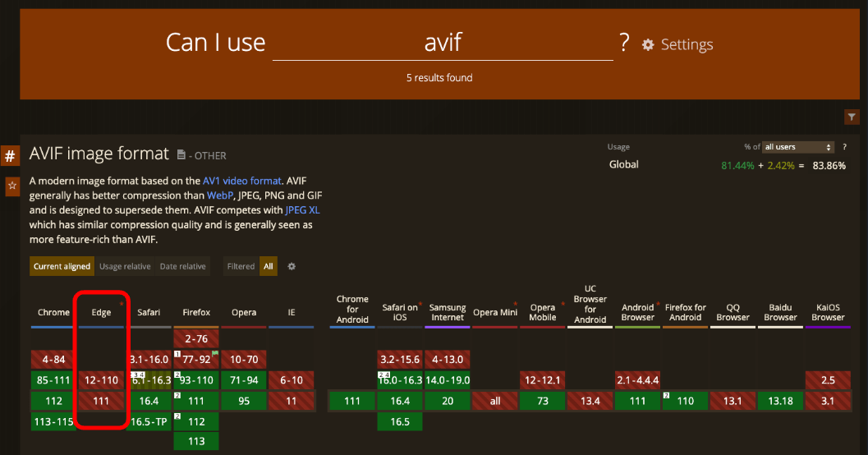The height and width of the screenshot is (455, 868).
Task: Click the Baidu Browser header
Action: tap(780, 312)
